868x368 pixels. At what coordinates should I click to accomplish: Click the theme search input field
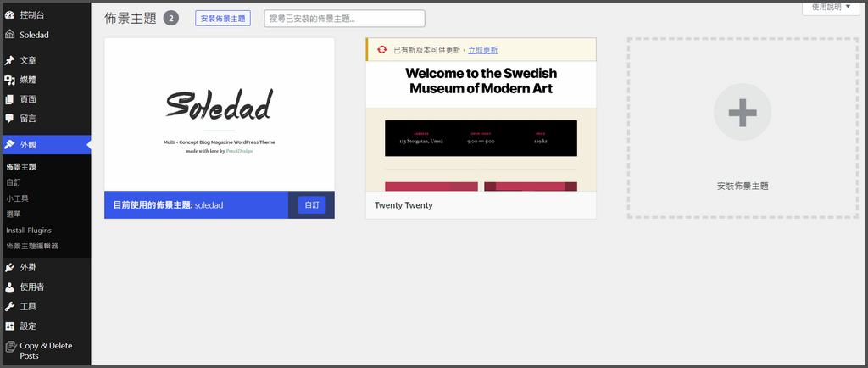344,19
